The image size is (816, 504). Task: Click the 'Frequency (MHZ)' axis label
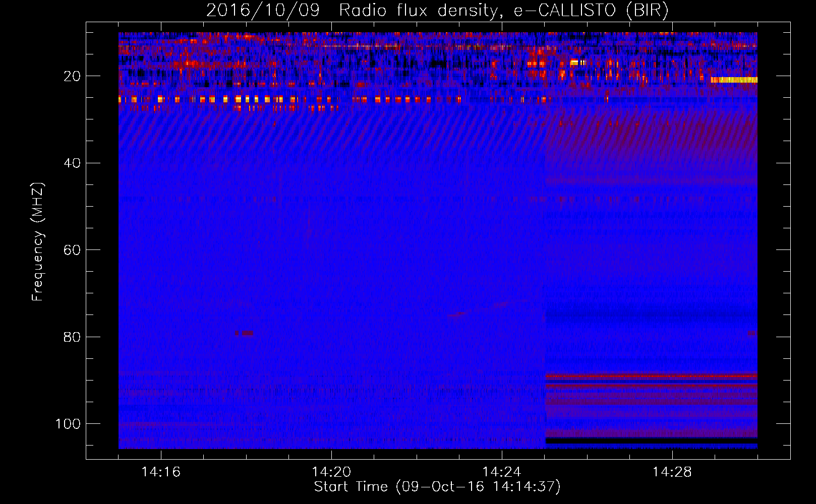coord(38,242)
